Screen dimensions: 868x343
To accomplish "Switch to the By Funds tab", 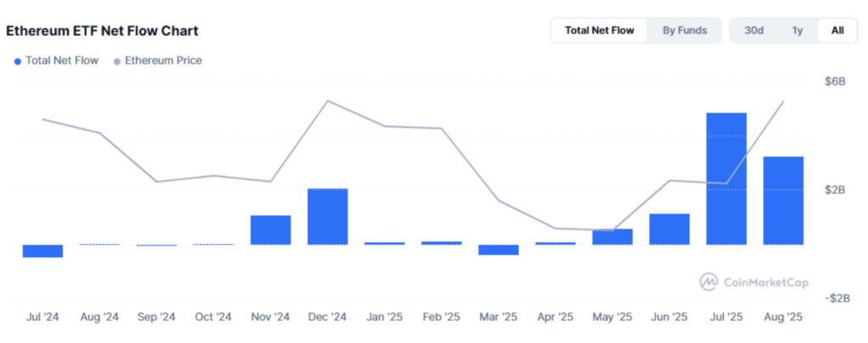I will (x=685, y=30).
